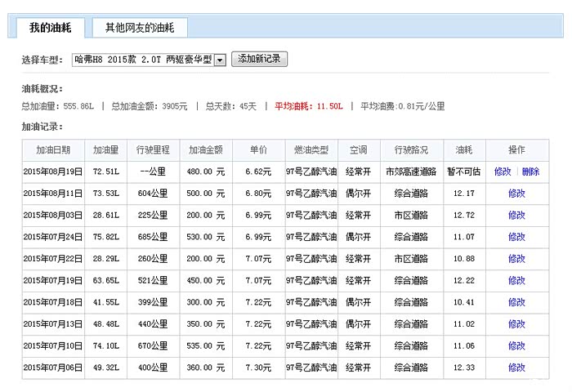Image resolution: width=572 pixels, height=392 pixels.
Task: Click 修改 in the 2015年07月18日 row
Action: tap(516, 302)
